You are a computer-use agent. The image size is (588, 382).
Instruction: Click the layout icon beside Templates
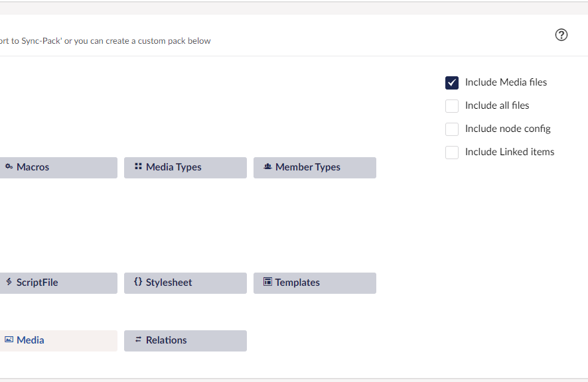267,282
